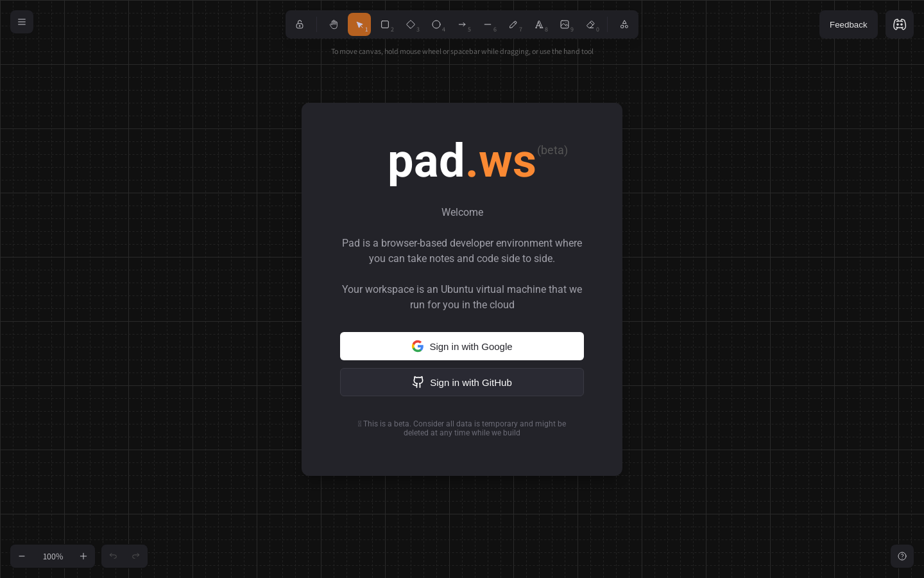The width and height of the screenshot is (924, 578).
Task: Open the Discord community icon
Action: pyautogui.click(x=900, y=24)
